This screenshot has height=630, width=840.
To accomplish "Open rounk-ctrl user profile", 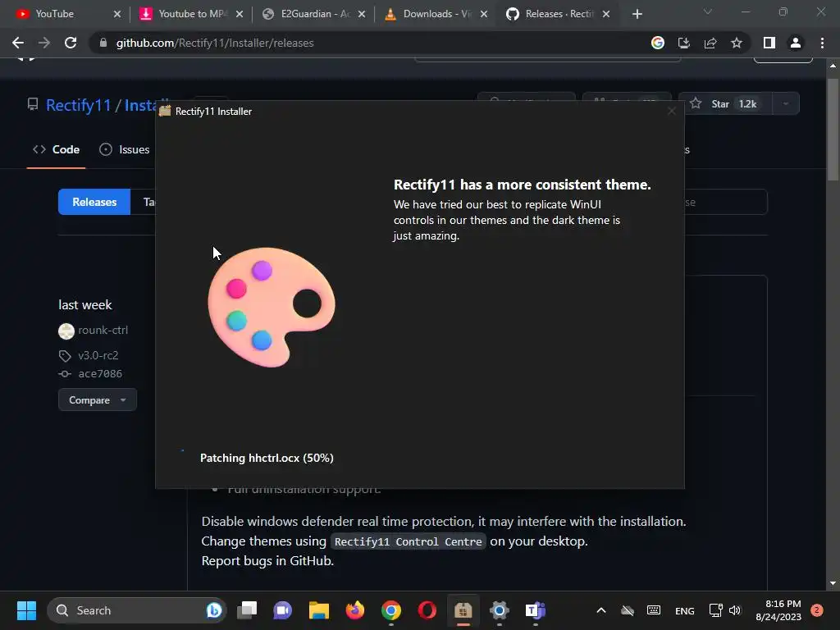I will (x=103, y=330).
